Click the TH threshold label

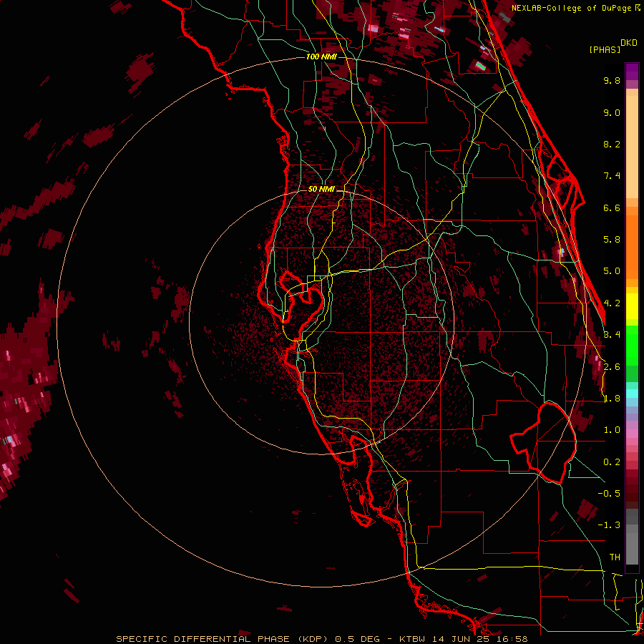click(615, 557)
